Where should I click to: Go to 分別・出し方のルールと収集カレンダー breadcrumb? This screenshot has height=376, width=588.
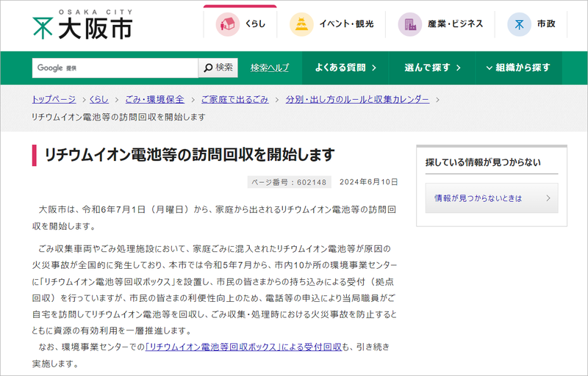pyautogui.click(x=357, y=99)
